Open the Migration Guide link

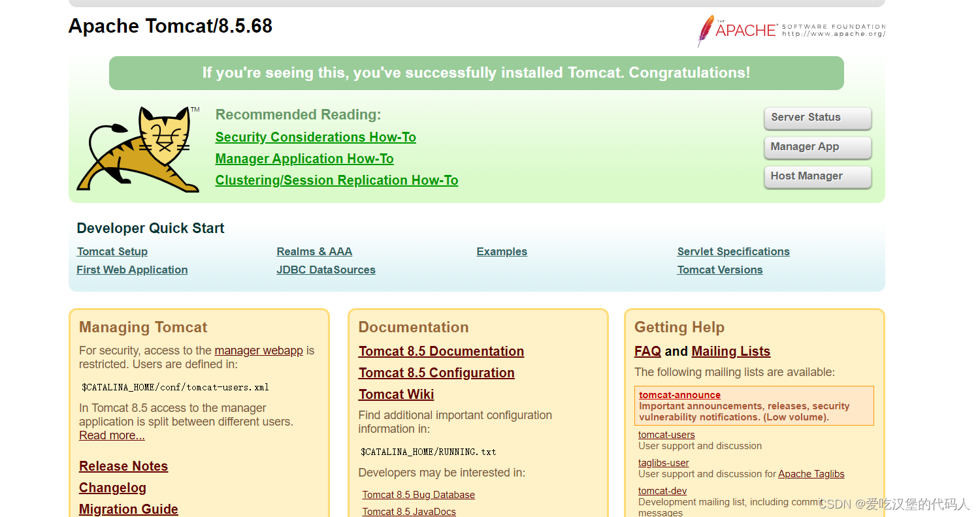(x=129, y=509)
